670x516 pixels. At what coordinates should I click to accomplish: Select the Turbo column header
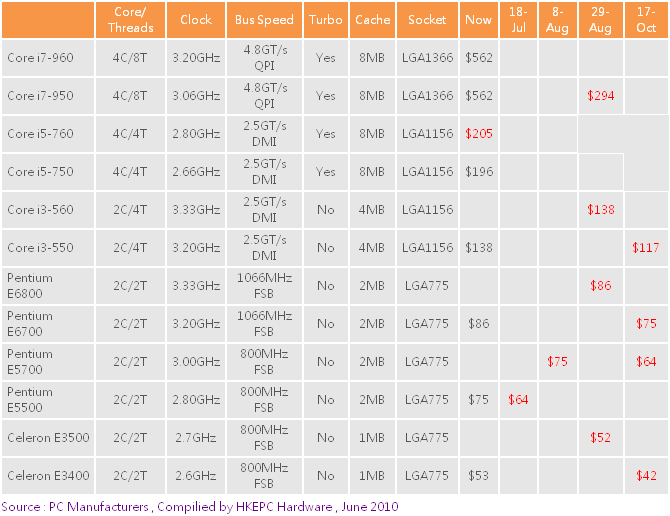[326, 20]
